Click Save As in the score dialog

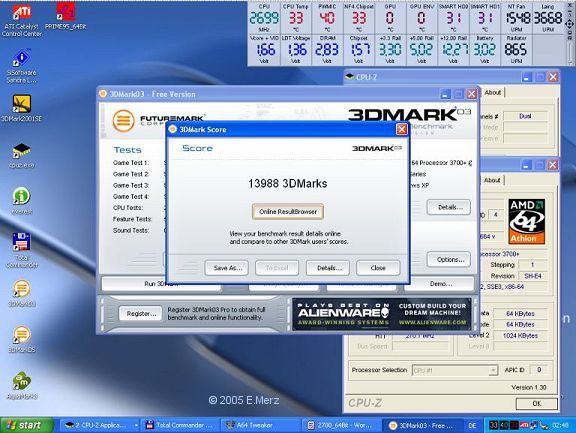(227, 268)
